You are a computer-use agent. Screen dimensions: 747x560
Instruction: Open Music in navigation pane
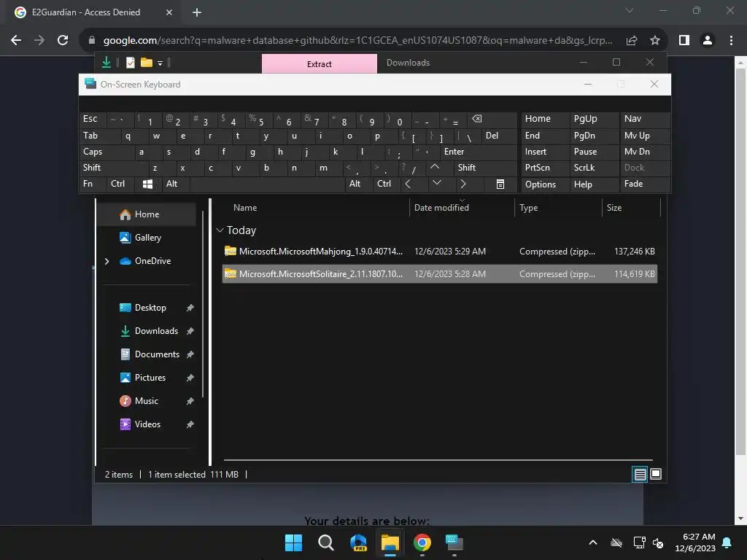pos(146,401)
